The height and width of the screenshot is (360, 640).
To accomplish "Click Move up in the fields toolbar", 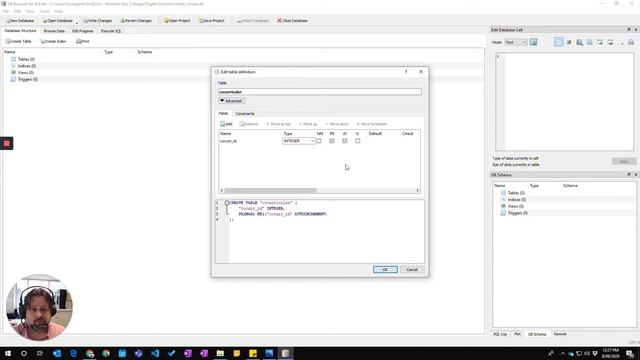I will [308, 124].
